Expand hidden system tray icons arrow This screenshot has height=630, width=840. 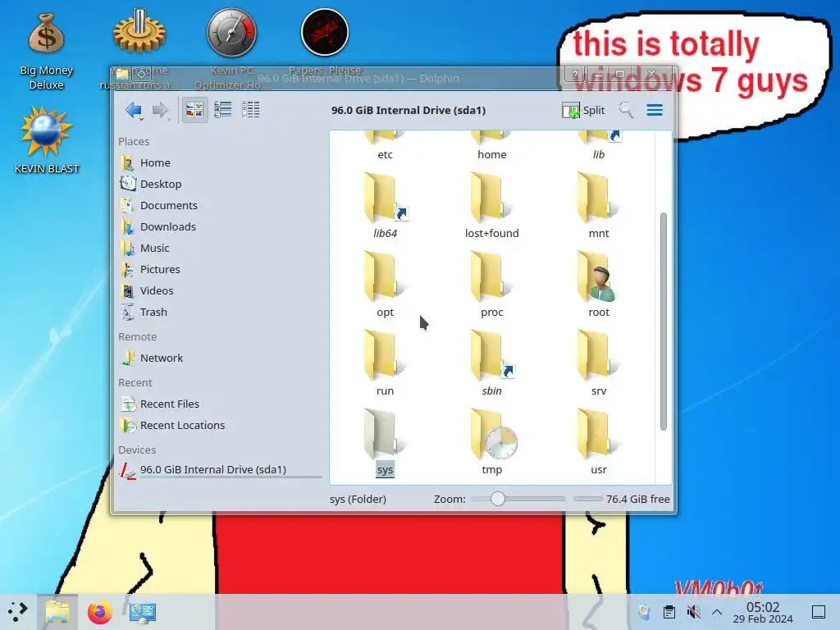(717, 612)
